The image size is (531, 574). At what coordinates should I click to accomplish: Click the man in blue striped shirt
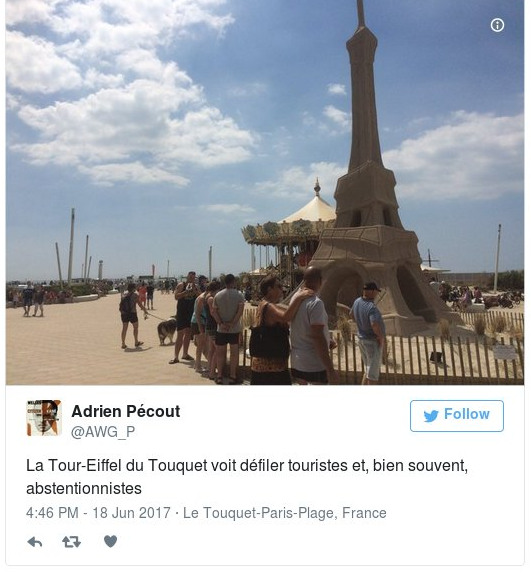[369, 332]
